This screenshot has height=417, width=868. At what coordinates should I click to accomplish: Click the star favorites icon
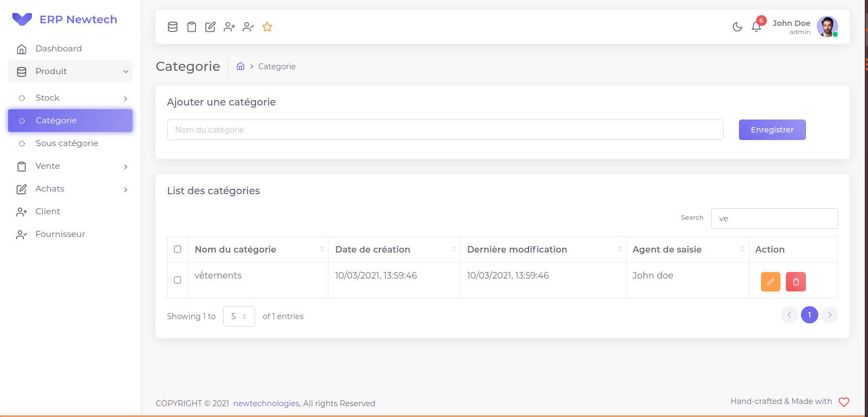pyautogui.click(x=267, y=27)
